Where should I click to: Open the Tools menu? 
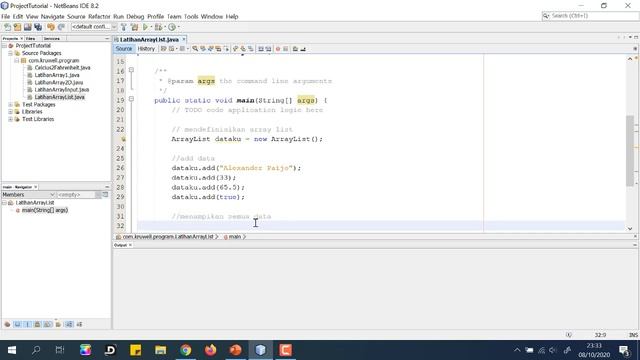click(191, 16)
